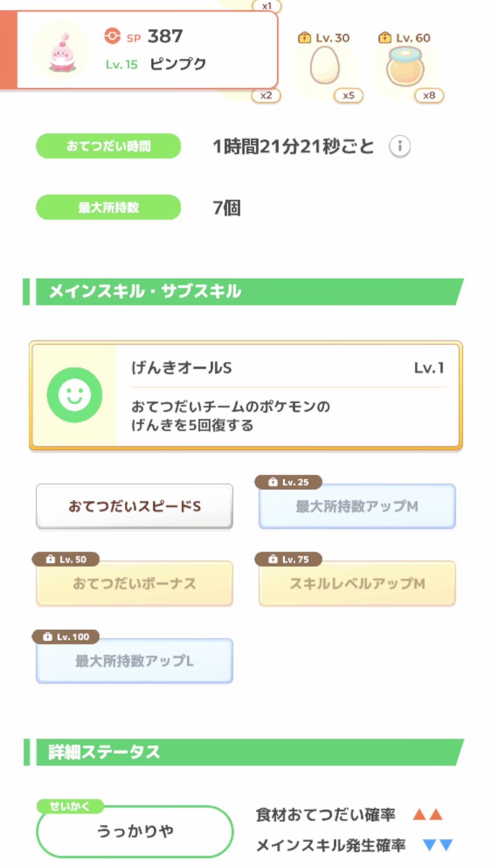Viewport: 491px width, 868px height.
Task: Open the locked スキルレベルアップM sub skill
Action: pos(357,584)
